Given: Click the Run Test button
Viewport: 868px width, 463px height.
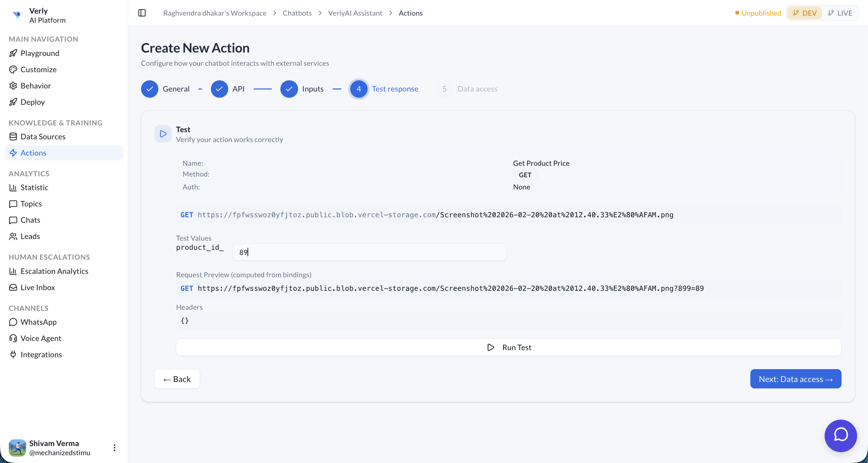Looking at the screenshot, I should pyautogui.click(x=509, y=347).
